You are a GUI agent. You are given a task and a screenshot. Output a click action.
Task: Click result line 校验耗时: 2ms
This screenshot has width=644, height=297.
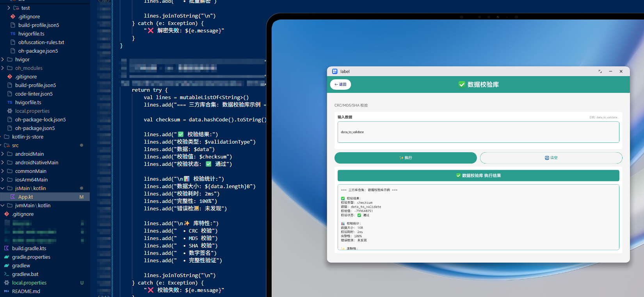click(x=352, y=232)
